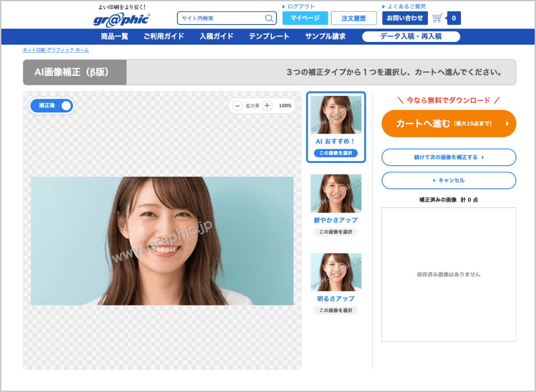Select the 鮮やかさアップ image option
Image resolution: width=536 pixels, height=392 pixels.
tap(336, 232)
